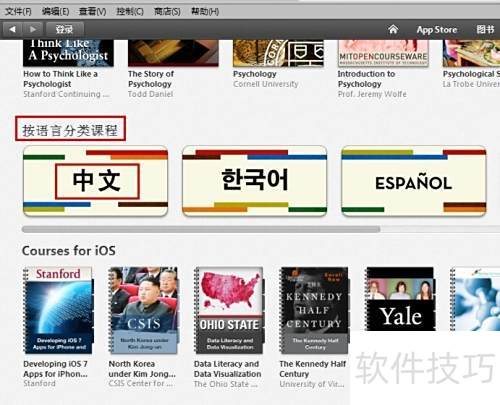The width and height of the screenshot is (500, 405).
Task: Click 'CSIS Center for ...' provider text
Action: (x=140, y=384)
